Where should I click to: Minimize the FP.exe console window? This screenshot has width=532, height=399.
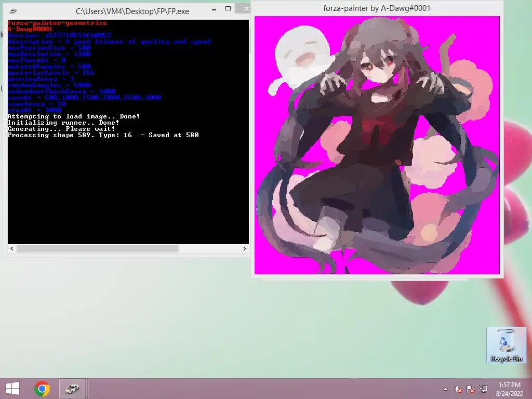214,10
